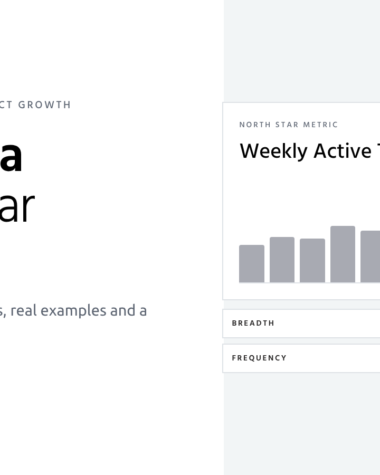Image resolution: width=380 pixels, height=475 pixels.
Task: Click the NORTH STAR METRIC label
Action: tap(288, 125)
